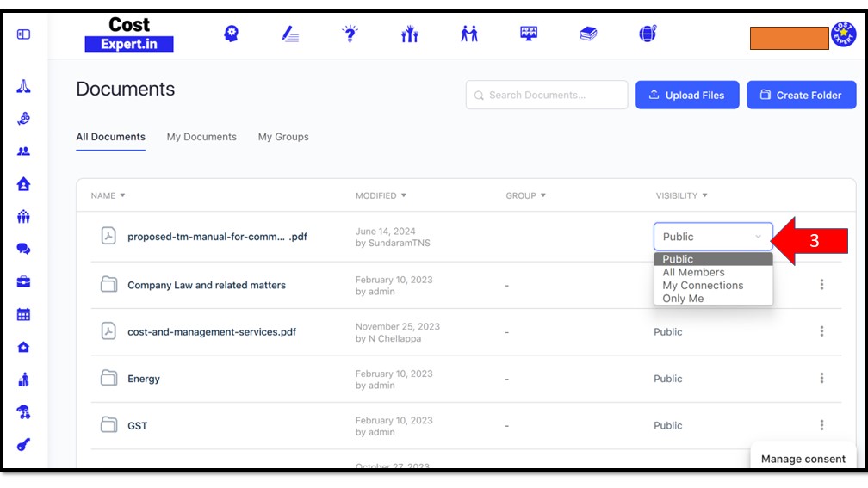Click the raised hands icon in top bar

(x=409, y=34)
